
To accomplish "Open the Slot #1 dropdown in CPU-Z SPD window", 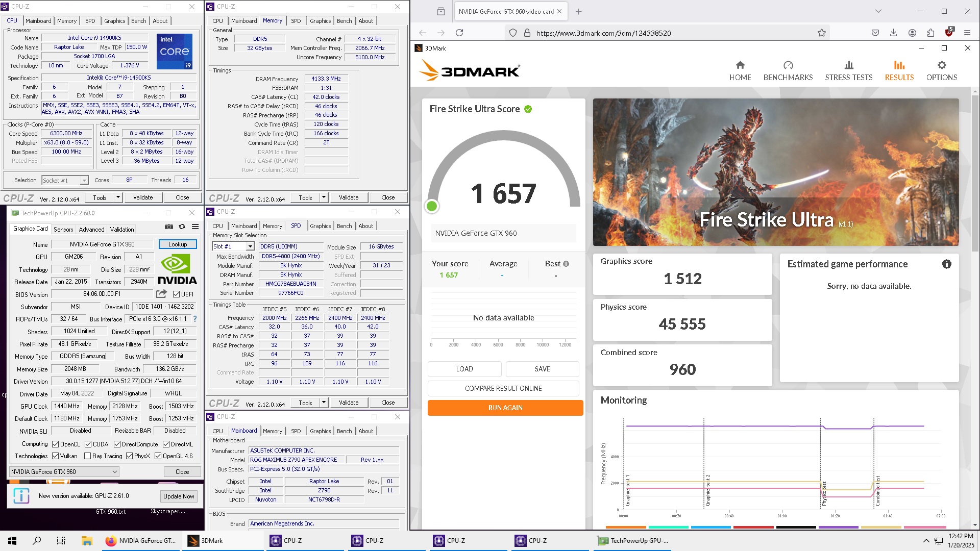I will click(233, 246).
